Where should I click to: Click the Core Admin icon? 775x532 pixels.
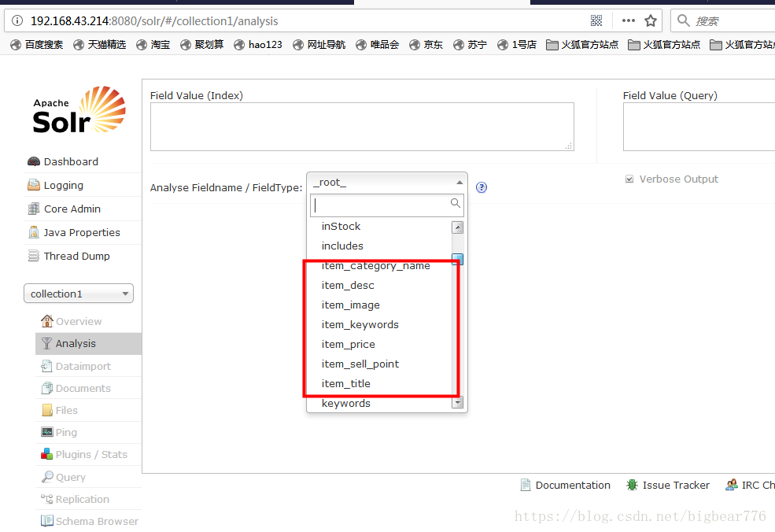34,209
